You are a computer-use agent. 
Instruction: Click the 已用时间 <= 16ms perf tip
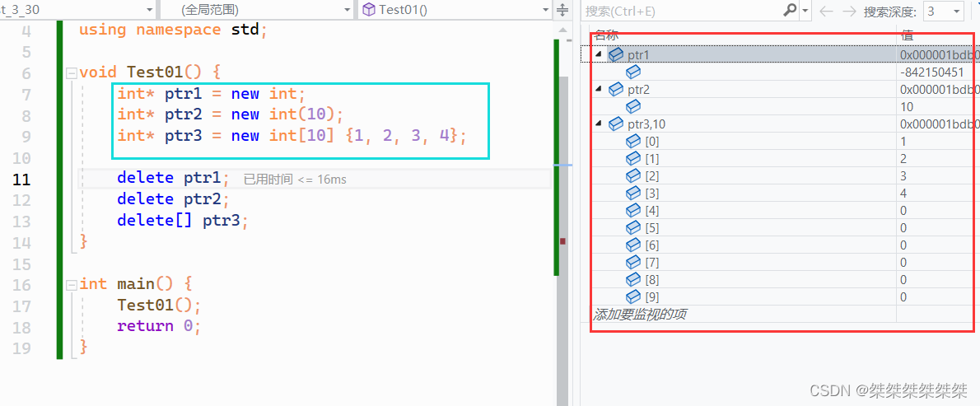click(295, 180)
